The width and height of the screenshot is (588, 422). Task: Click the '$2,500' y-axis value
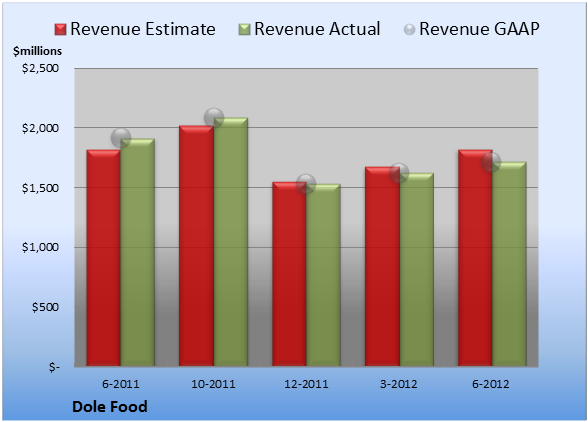tap(40, 68)
